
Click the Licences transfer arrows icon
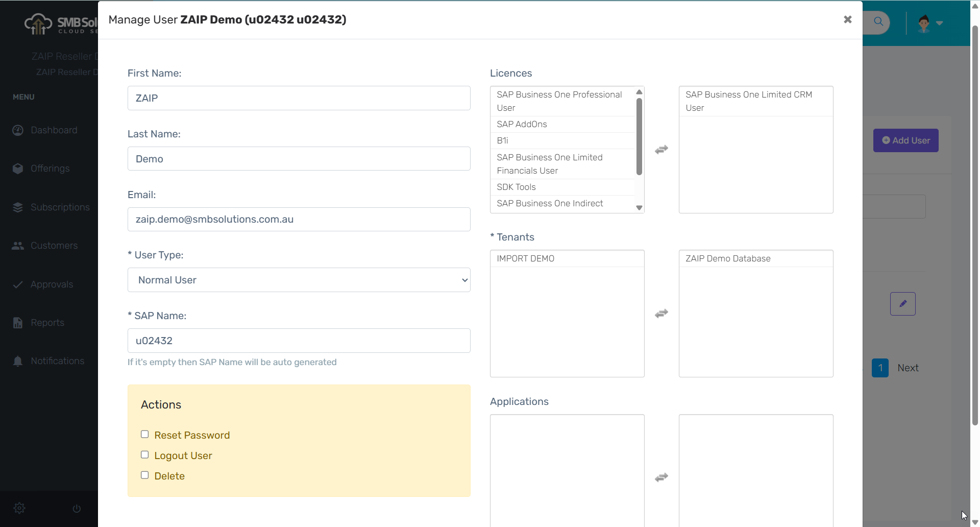point(661,150)
